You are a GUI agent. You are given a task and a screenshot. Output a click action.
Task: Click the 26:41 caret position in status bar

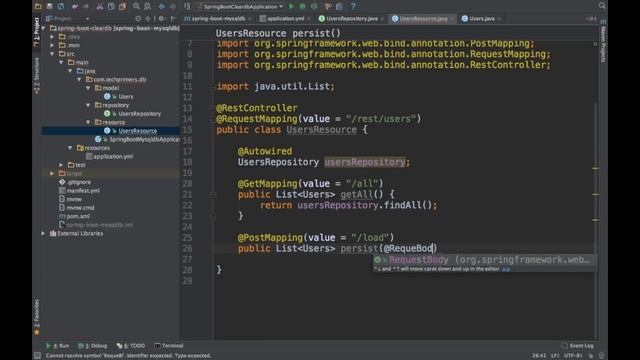coord(539,356)
